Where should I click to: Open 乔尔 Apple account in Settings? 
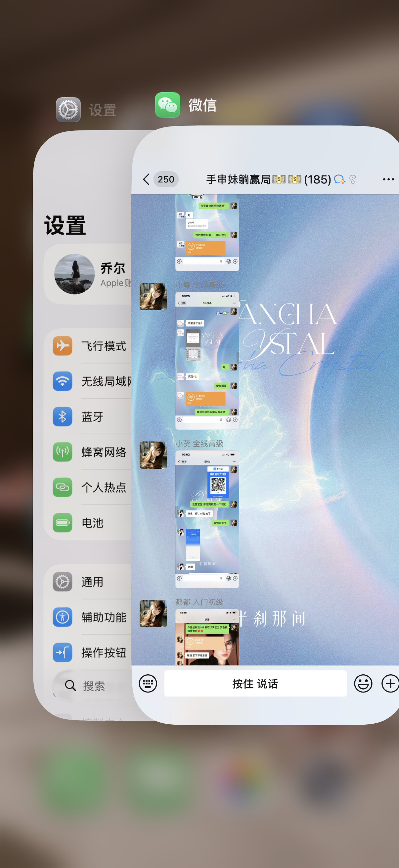click(x=88, y=274)
